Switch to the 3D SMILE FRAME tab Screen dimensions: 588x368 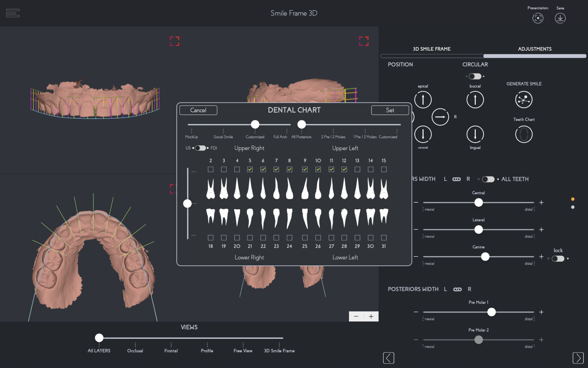point(431,49)
